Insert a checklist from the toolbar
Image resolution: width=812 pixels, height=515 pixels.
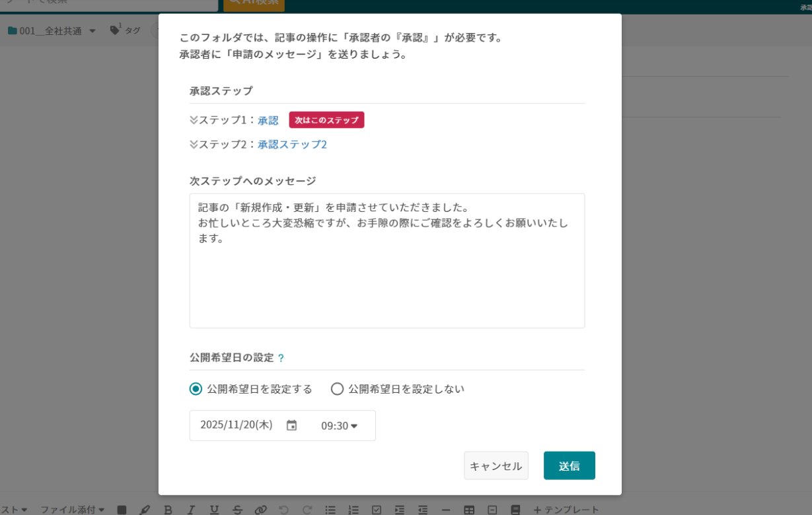pos(377,509)
